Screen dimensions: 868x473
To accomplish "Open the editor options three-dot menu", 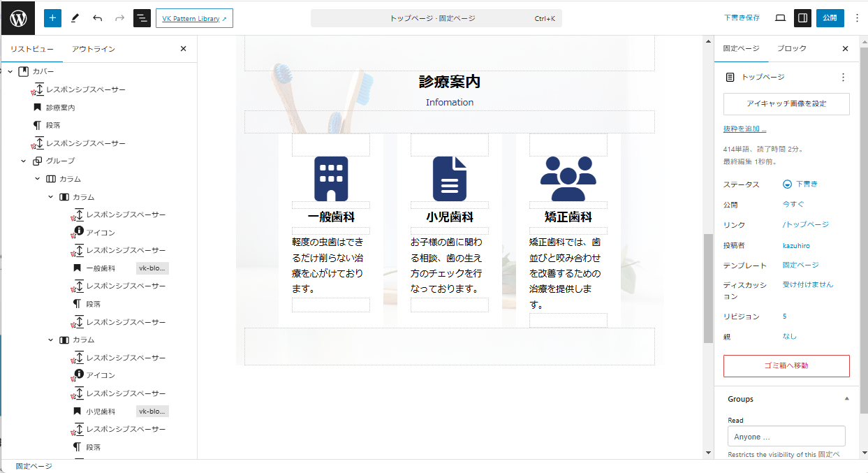I will (x=857, y=18).
